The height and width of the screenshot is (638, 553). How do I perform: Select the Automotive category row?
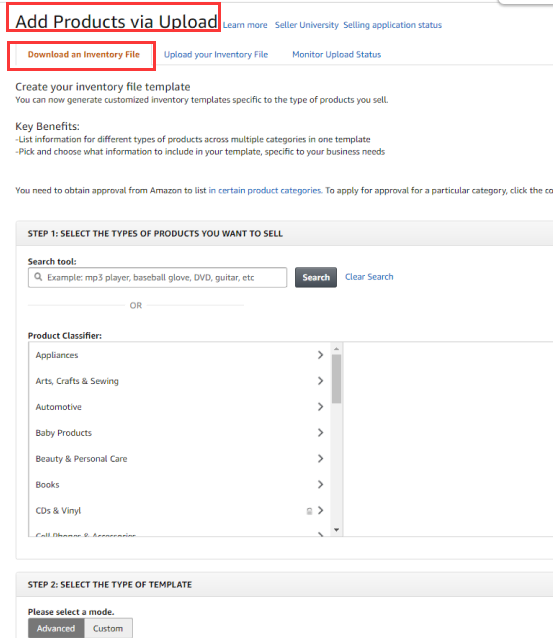point(180,407)
